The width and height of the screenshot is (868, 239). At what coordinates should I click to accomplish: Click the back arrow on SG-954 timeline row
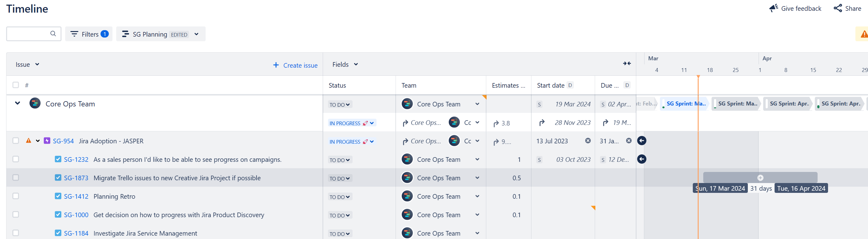tap(641, 141)
